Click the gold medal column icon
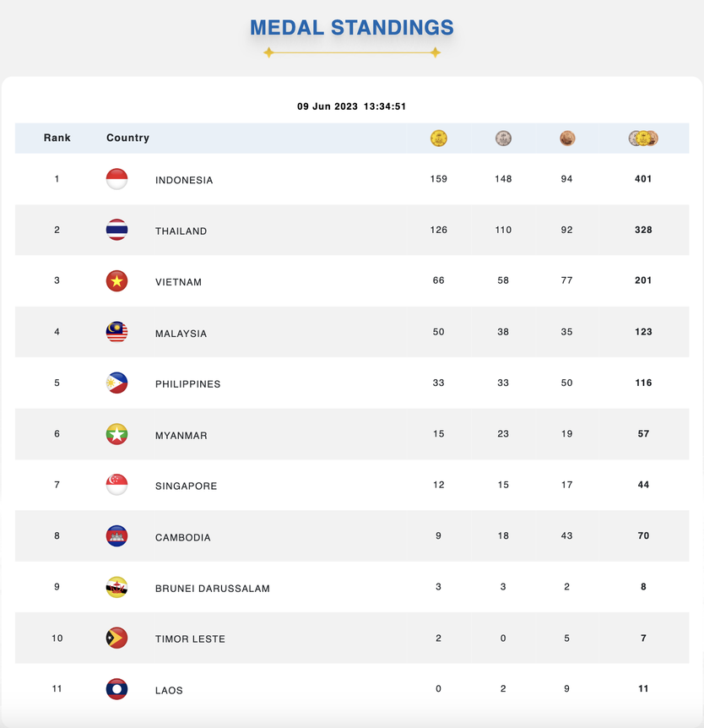 [439, 139]
